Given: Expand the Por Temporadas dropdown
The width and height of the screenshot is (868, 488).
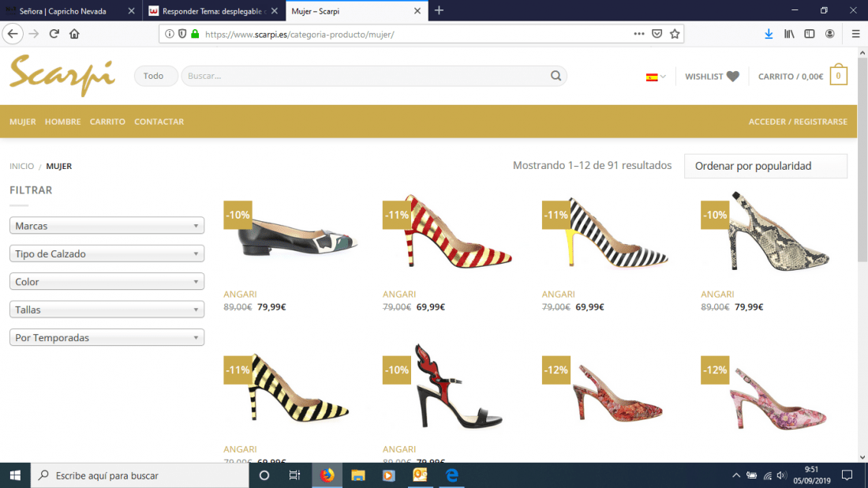Looking at the screenshot, I should tap(107, 337).
